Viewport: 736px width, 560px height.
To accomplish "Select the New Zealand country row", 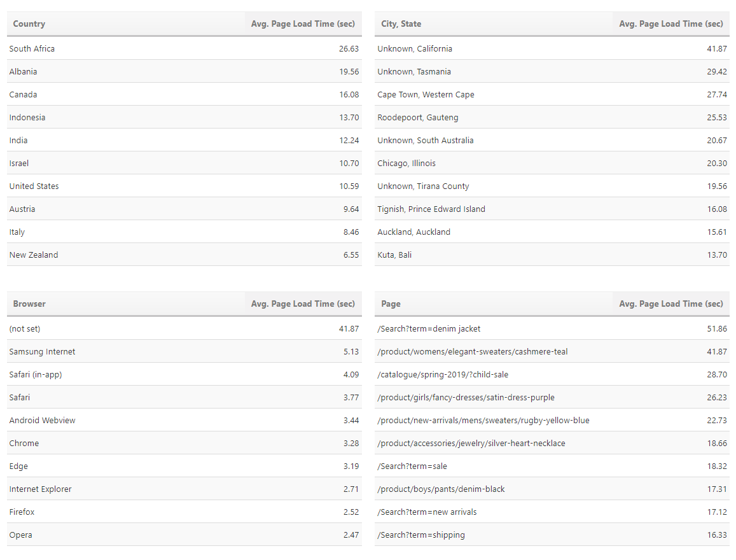I will 34,255.
